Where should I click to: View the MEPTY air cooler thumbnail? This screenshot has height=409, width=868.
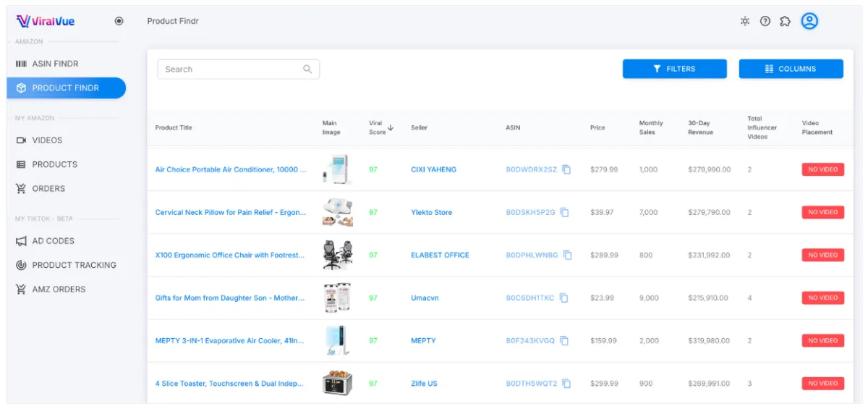pos(338,340)
